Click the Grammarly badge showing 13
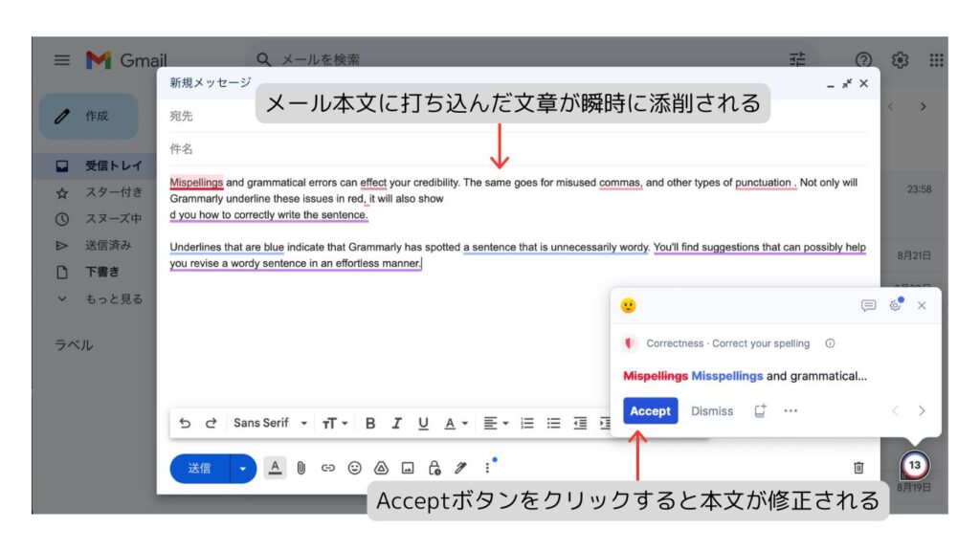The image size is (980, 551). pyautogui.click(x=914, y=466)
